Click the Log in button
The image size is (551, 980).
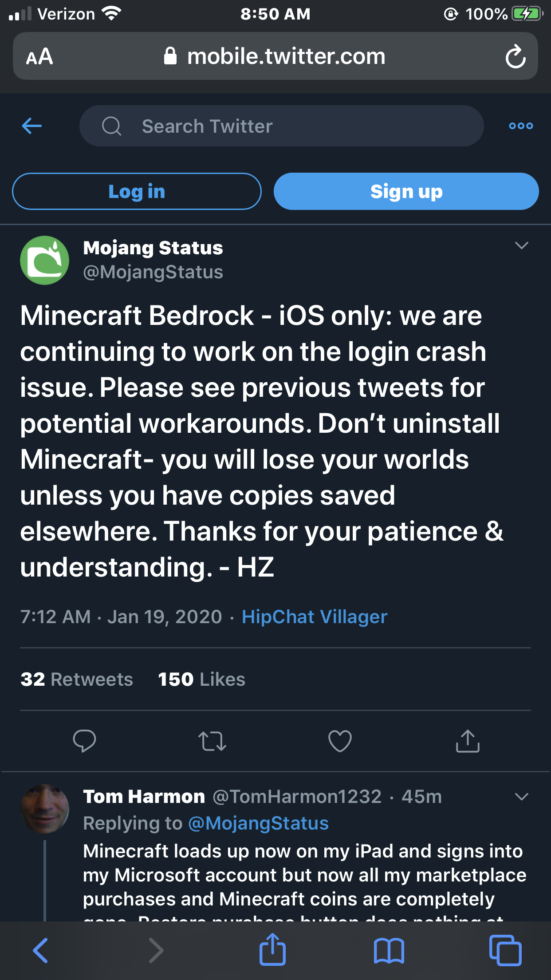click(x=137, y=191)
